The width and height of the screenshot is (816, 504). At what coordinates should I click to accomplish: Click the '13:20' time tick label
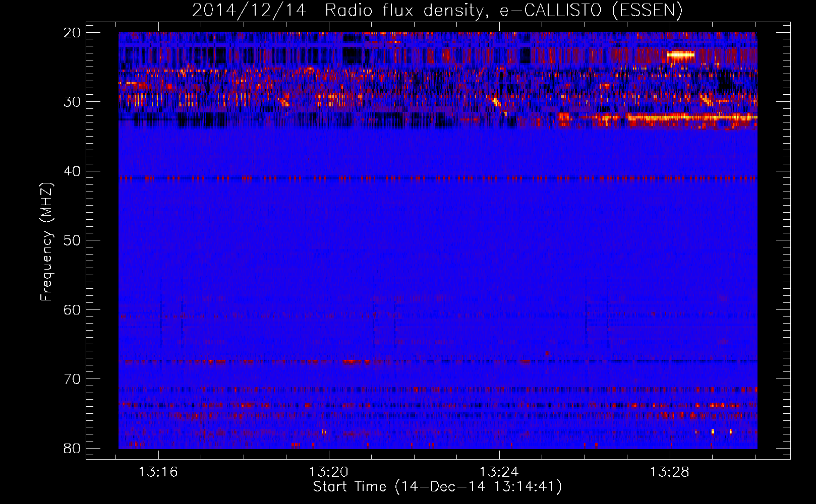tap(329, 472)
